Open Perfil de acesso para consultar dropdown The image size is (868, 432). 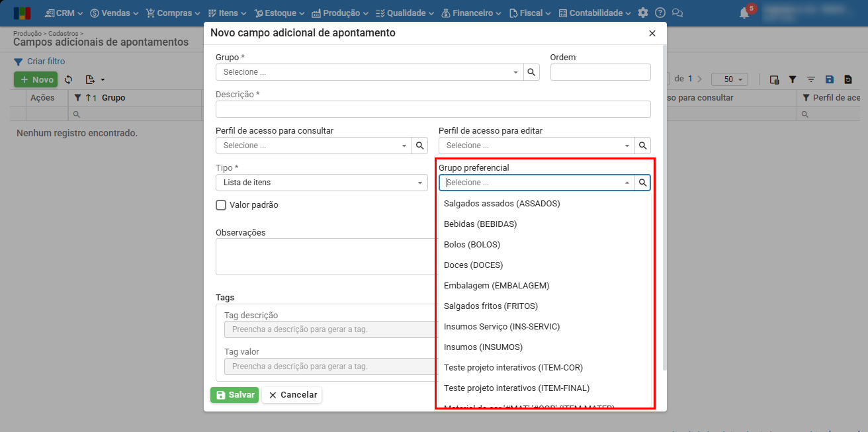click(314, 146)
